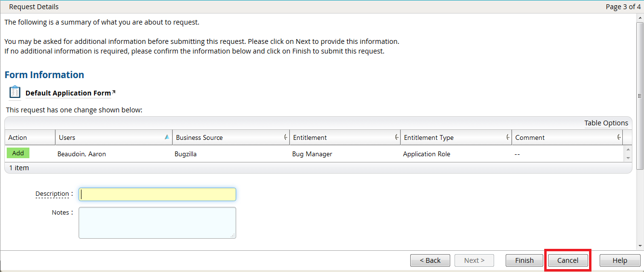Open Help from the bottom button bar
The width and height of the screenshot is (644, 272).
tap(619, 260)
